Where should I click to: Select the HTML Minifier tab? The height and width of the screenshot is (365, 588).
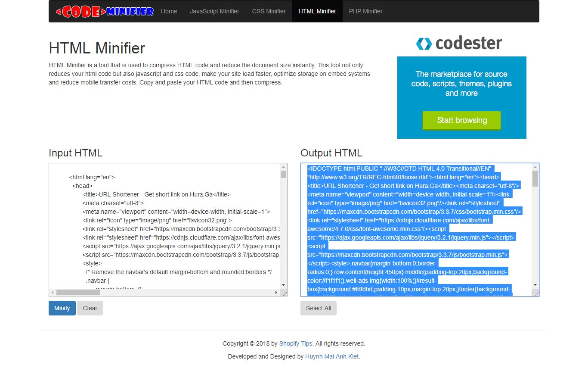coord(317,11)
